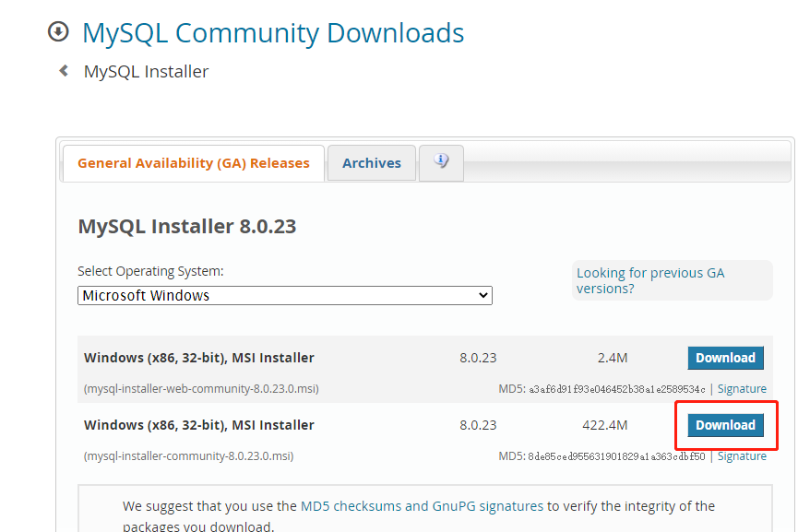Click the Select Operating System label
This screenshot has width=798, height=532.
click(150, 272)
